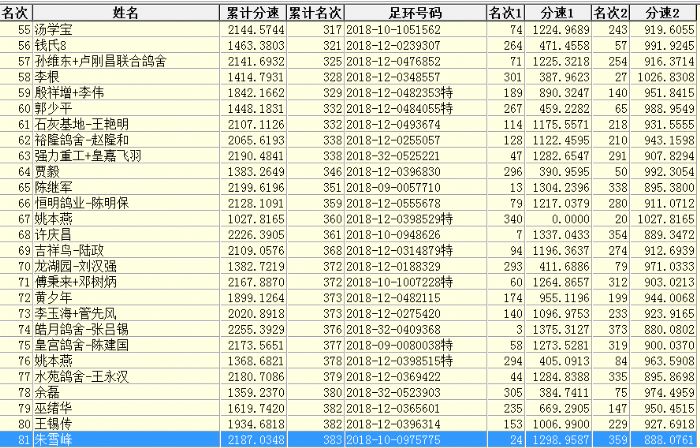The image size is (700, 448).
Task: Select the 石灰基地-王艳明 entry
Action: pyautogui.click(x=83, y=124)
